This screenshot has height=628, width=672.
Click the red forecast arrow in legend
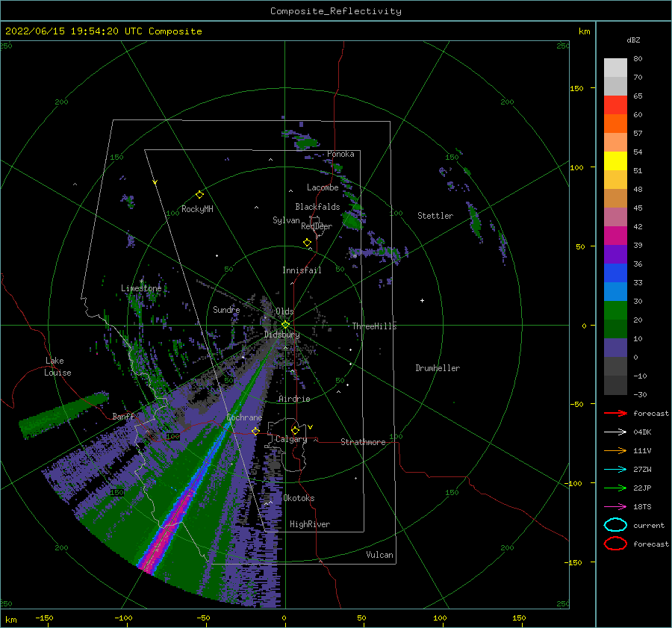pos(615,413)
